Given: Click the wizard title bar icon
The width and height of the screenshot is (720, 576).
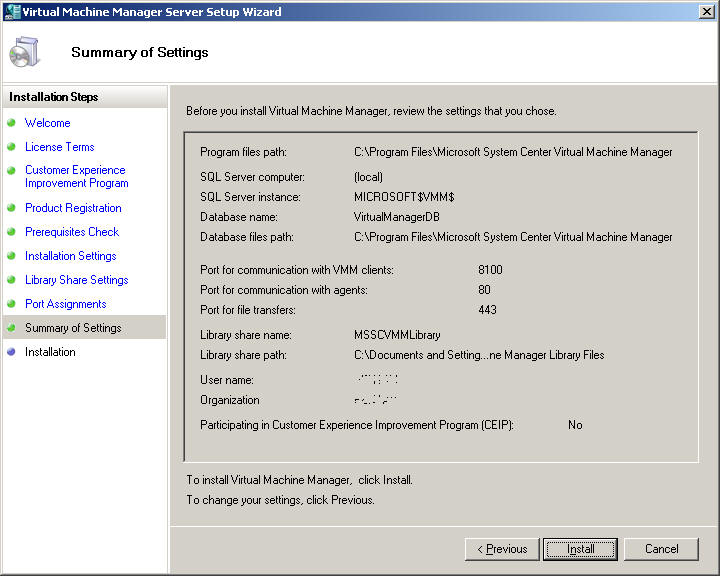Looking at the screenshot, I should pyautogui.click(x=11, y=11).
